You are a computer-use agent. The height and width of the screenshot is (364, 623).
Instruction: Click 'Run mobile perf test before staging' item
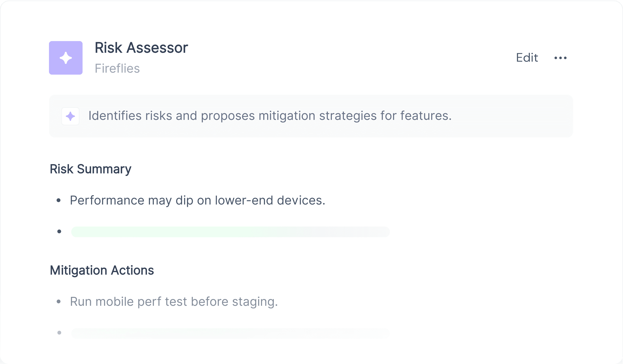coord(174,302)
